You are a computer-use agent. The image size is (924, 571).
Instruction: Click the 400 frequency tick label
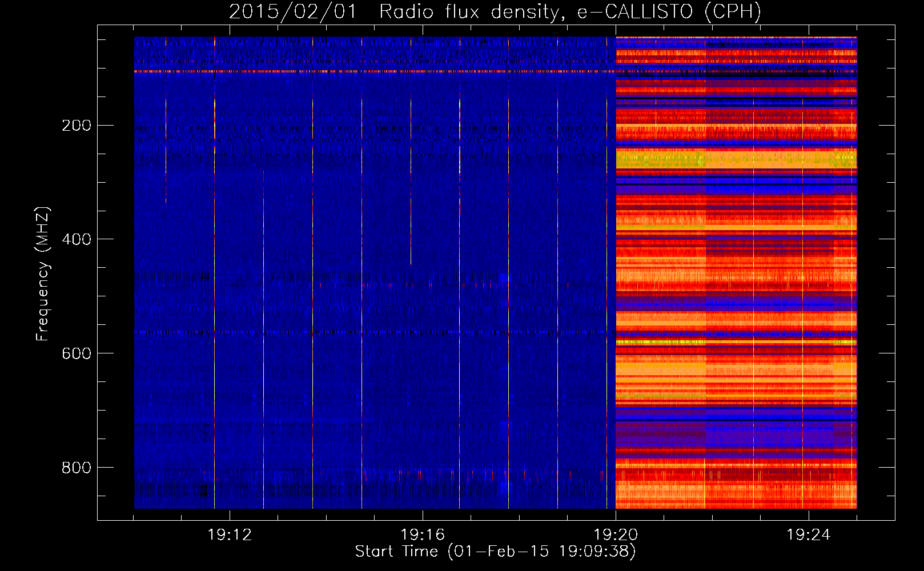tap(77, 239)
